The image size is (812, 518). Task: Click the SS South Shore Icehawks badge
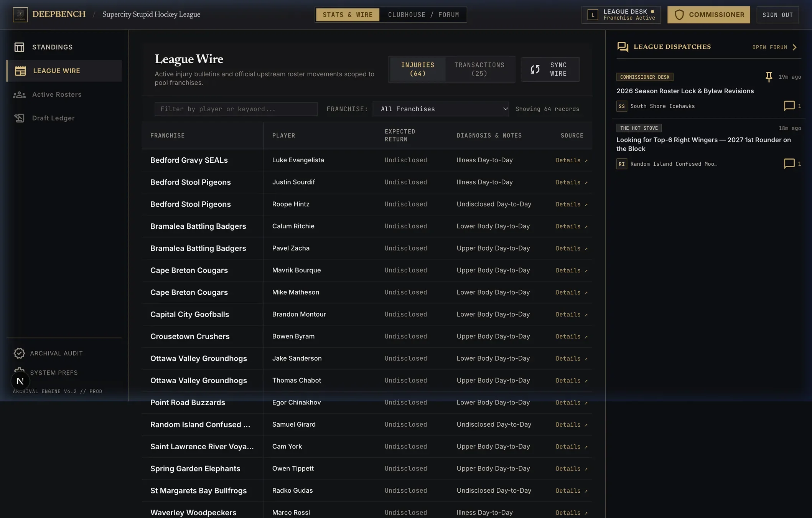[622, 106]
